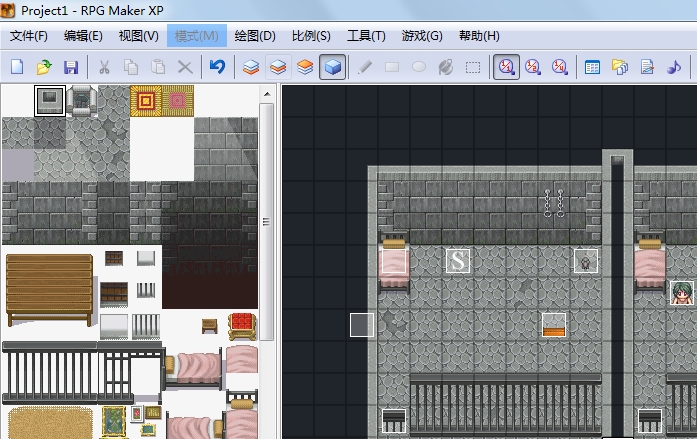
Task: Set map zoom to 1/1 scale
Action: 506,67
